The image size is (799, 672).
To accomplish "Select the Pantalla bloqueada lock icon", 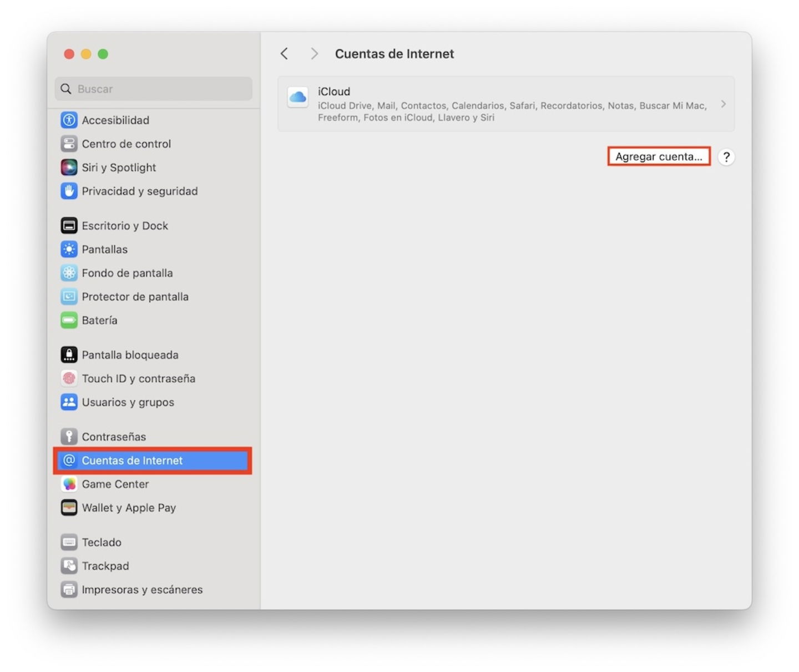I will [x=69, y=355].
